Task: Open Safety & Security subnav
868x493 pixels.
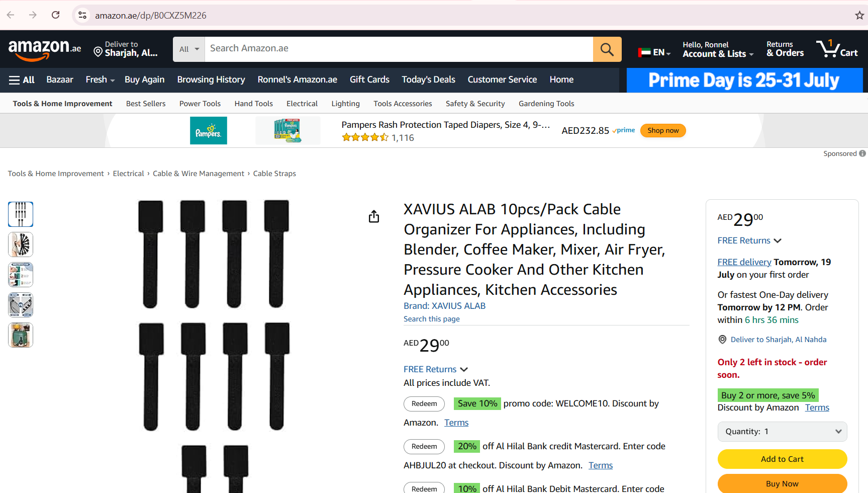Action: tap(475, 104)
